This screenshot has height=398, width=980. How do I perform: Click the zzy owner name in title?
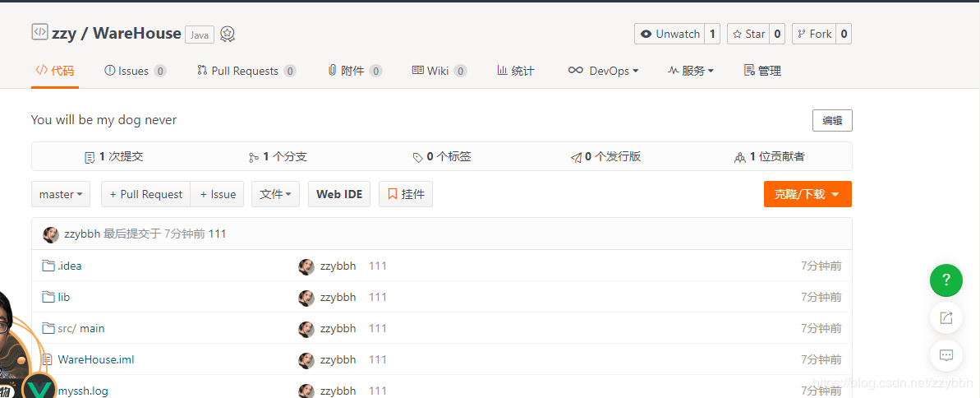click(x=64, y=33)
